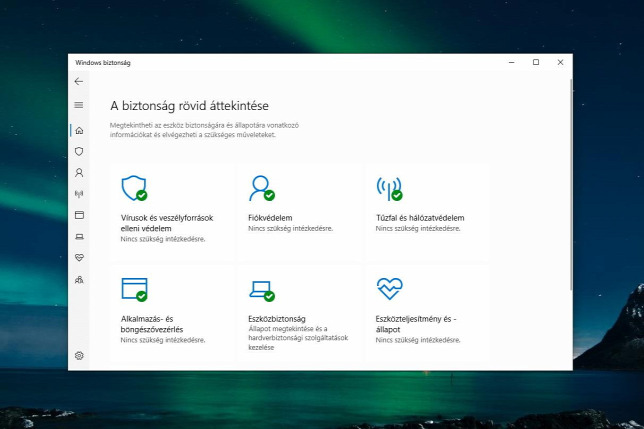Minimize the Windows biztonság window
This screenshot has height=429, width=644.
[511, 62]
